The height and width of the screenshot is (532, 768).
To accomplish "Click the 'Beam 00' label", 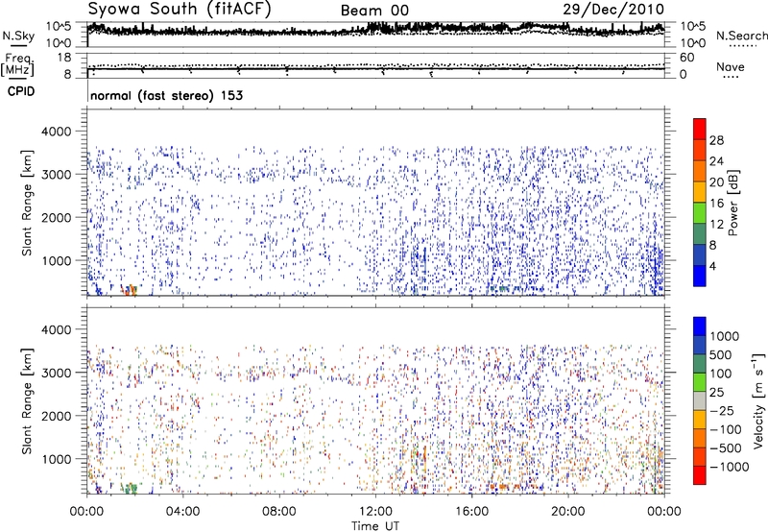I will [374, 11].
